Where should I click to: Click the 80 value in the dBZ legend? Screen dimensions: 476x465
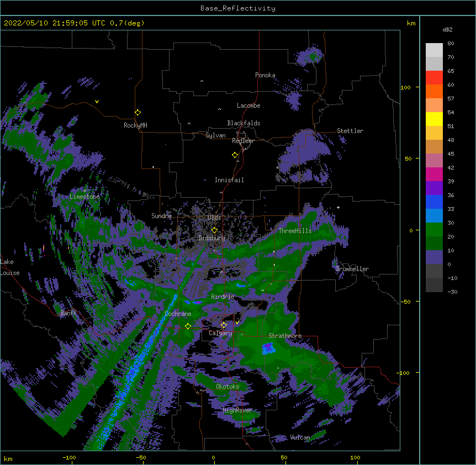point(451,44)
